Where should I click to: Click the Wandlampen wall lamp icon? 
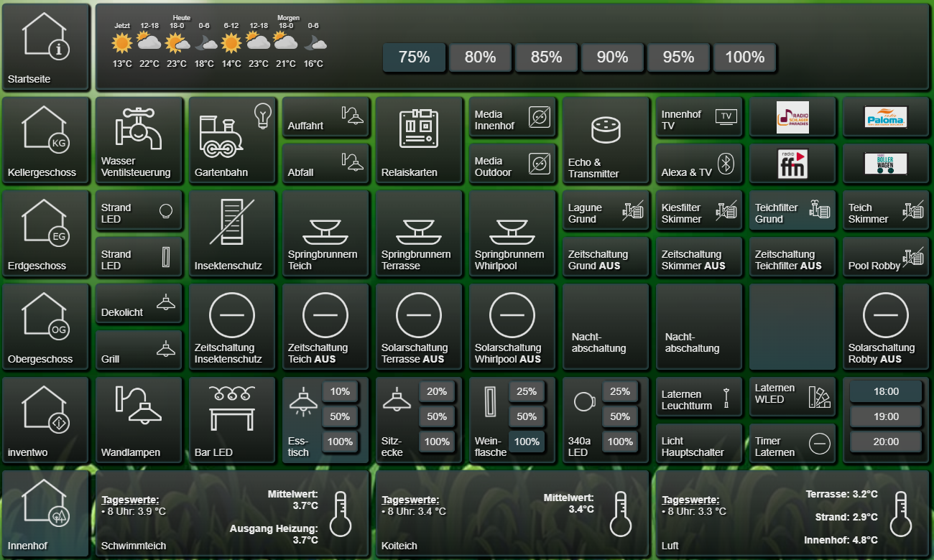[139, 405]
